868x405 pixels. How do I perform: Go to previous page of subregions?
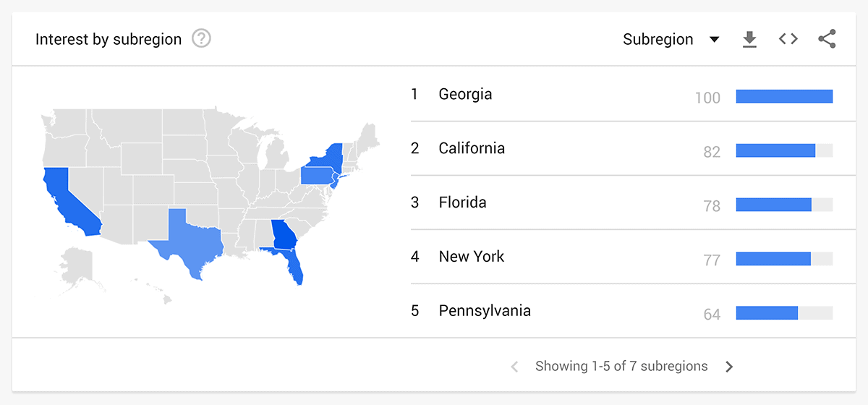514,367
